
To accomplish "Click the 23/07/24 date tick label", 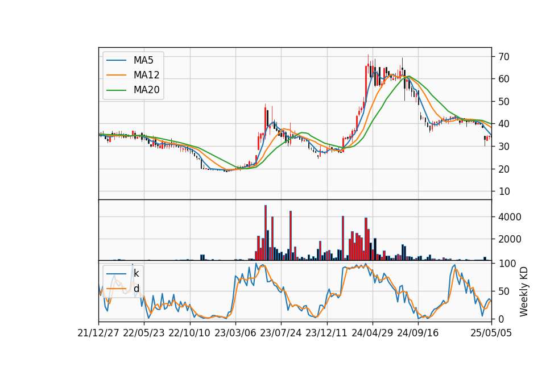I will coord(280,333).
